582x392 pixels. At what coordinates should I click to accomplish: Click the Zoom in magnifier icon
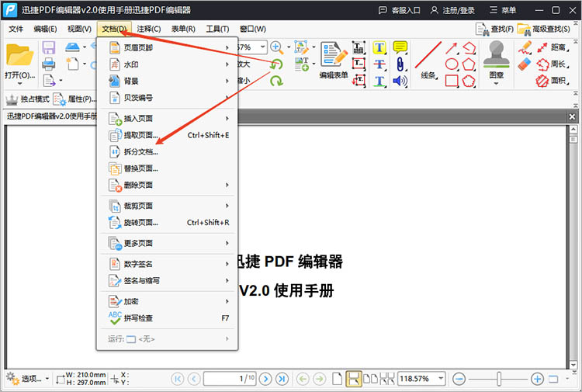277,47
